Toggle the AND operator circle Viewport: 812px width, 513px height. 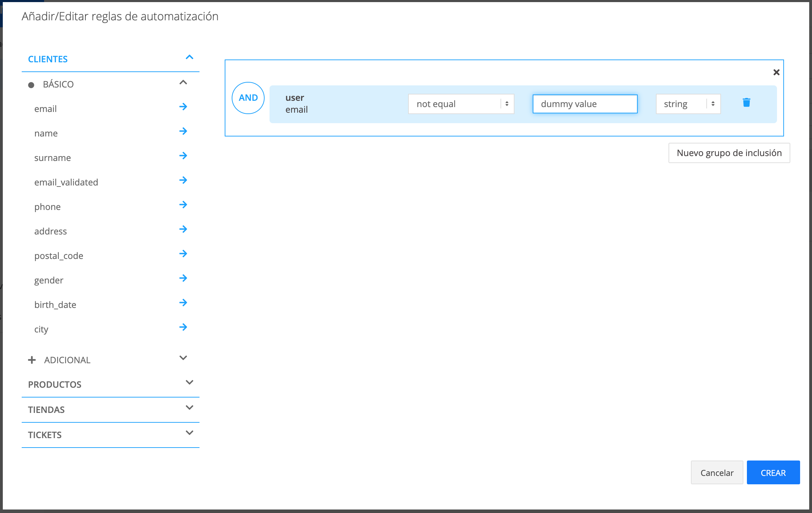[x=248, y=98]
